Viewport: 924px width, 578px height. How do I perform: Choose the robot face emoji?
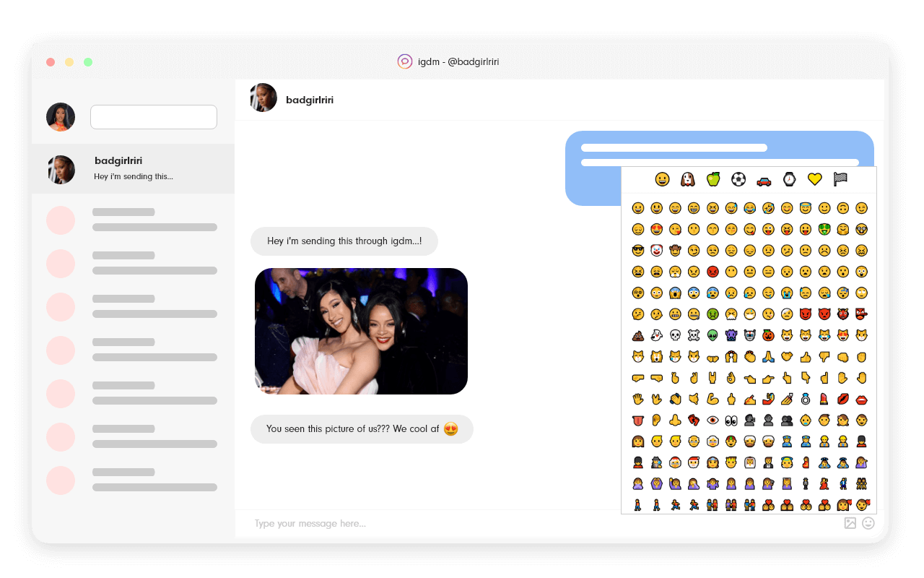pos(750,335)
